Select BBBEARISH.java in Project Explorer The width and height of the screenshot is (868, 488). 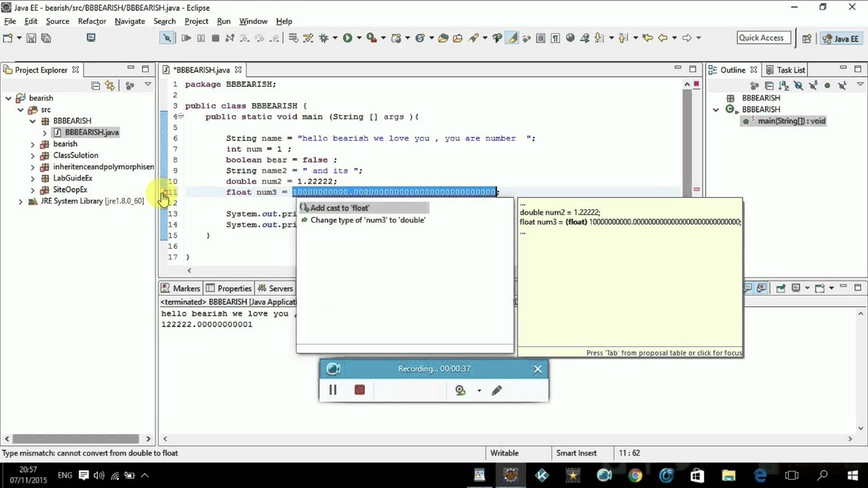pos(92,133)
